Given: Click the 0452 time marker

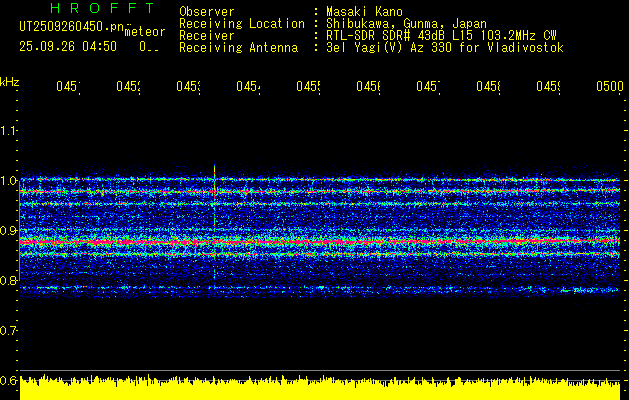Looking at the screenshot, I should [128, 86].
